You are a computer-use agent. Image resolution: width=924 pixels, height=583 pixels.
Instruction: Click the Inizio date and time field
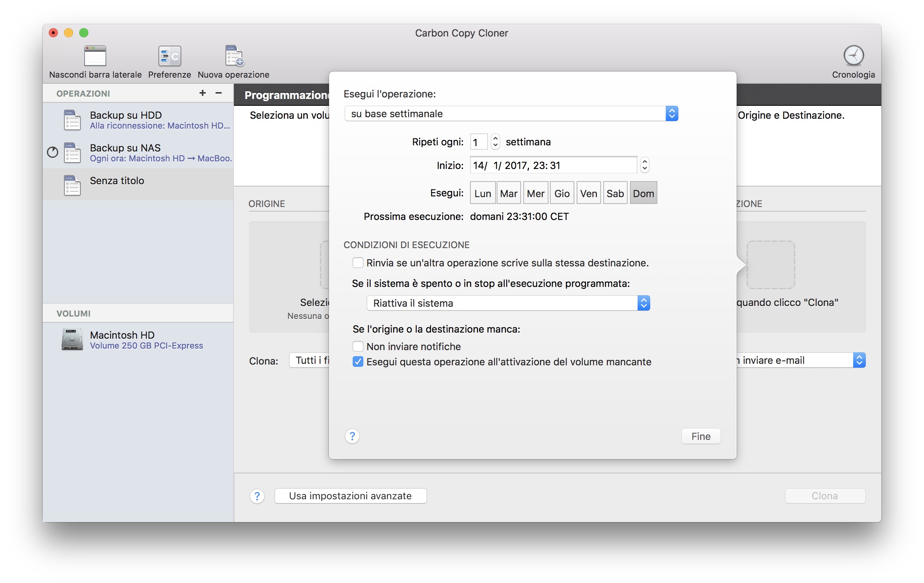pos(553,165)
